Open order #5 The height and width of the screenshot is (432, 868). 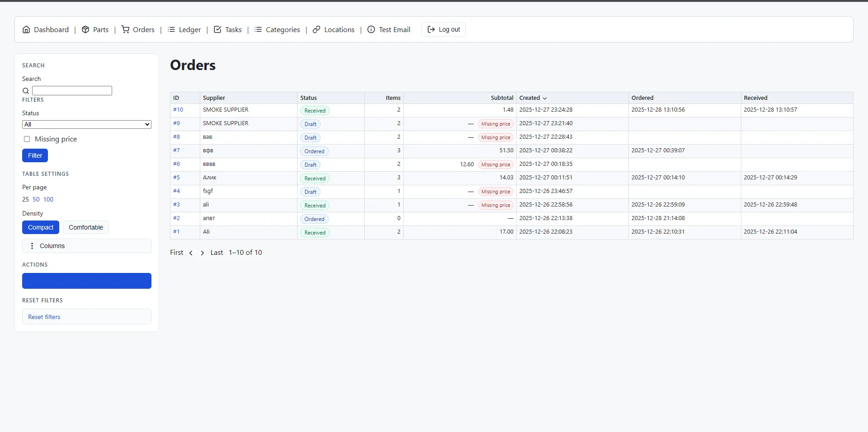pos(176,178)
